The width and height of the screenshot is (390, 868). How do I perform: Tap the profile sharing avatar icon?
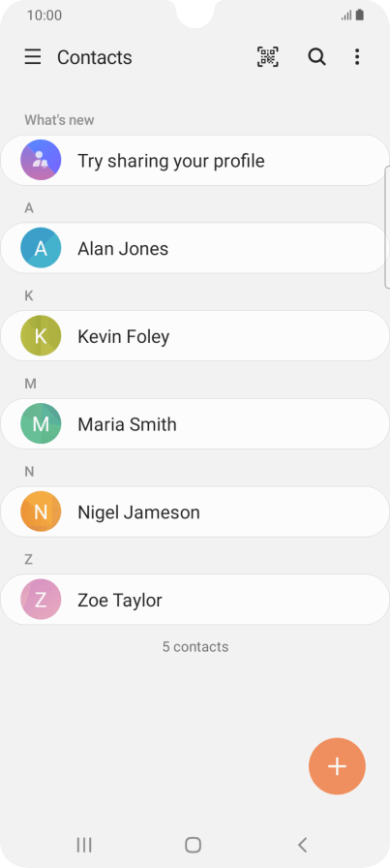[41, 160]
